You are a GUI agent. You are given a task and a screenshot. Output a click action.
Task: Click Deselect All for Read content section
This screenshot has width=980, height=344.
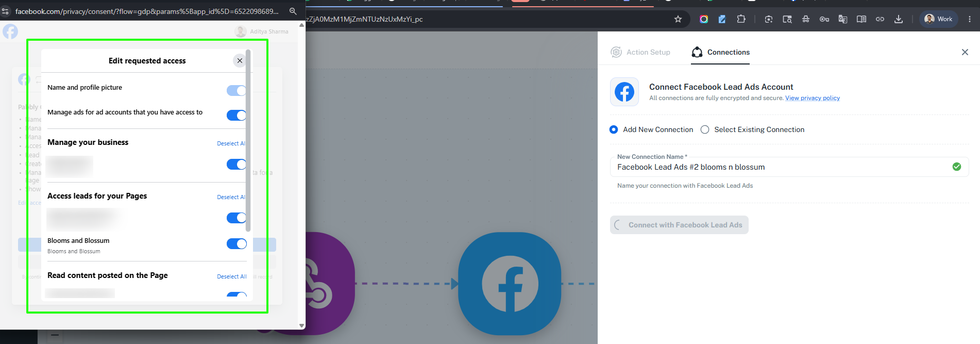tap(232, 276)
